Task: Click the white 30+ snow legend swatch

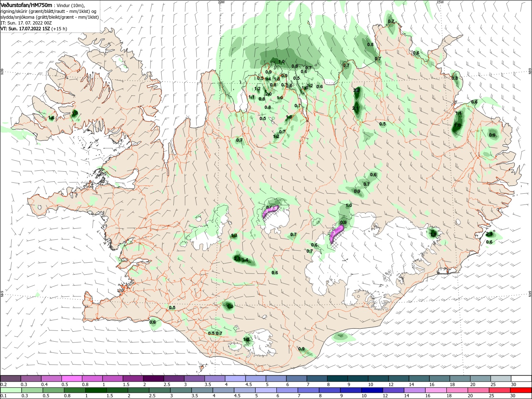Action: [x=521, y=379]
